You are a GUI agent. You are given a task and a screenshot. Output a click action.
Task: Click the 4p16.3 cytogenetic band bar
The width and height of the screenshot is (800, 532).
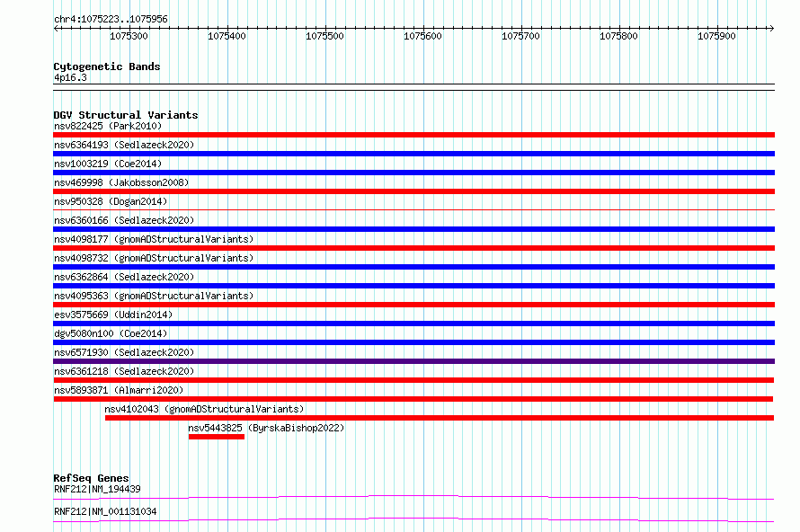coord(413,87)
